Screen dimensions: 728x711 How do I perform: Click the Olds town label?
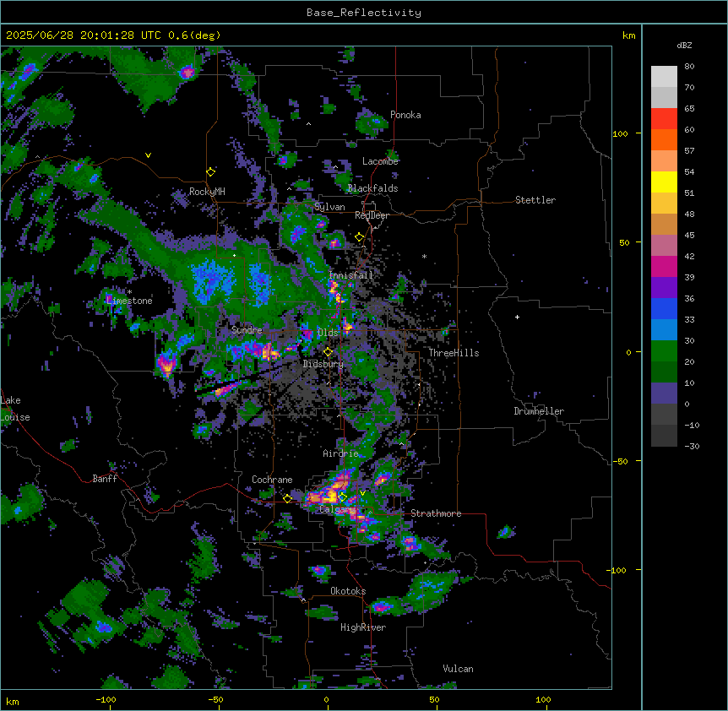pyautogui.click(x=328, y=333)
